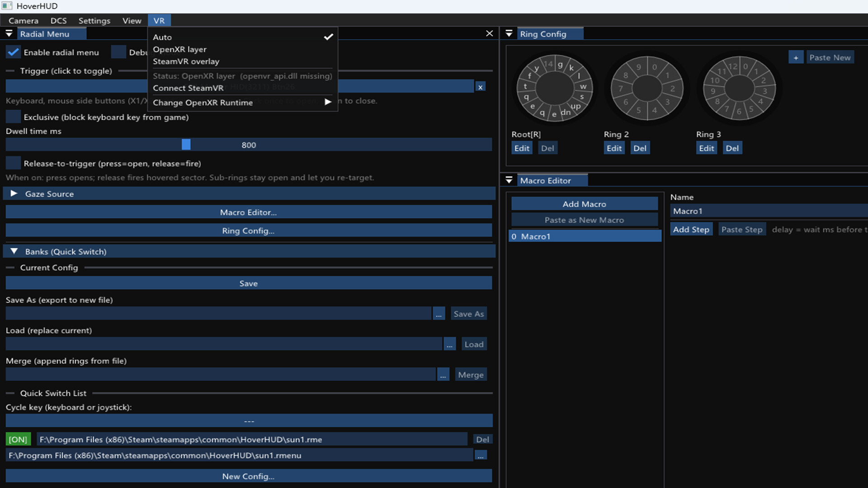The width and height of the screenshot is (868, 488).
Task: Browse for Save As file path
Action: [439, 314]
